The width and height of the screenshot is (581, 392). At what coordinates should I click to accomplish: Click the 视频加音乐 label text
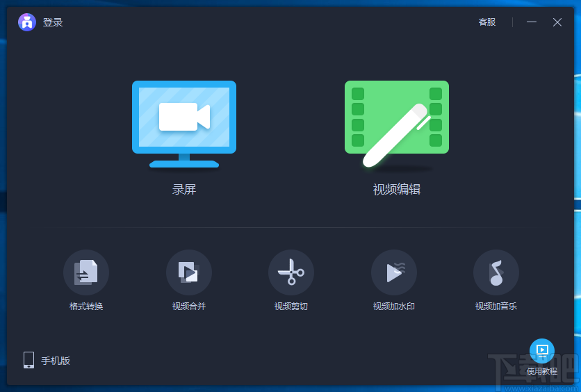pyautogui.click(x=496, y=307)
